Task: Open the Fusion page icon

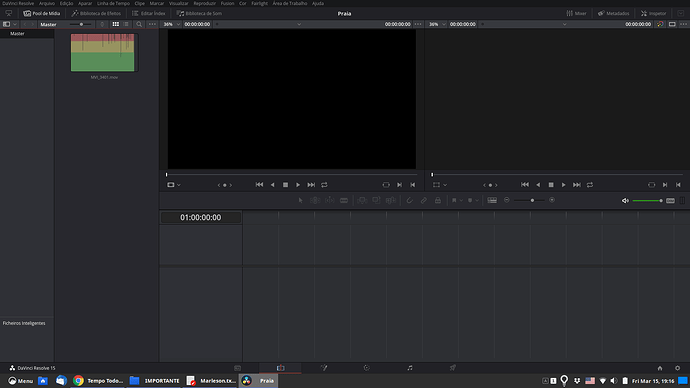Action: [x=324, y=368]
